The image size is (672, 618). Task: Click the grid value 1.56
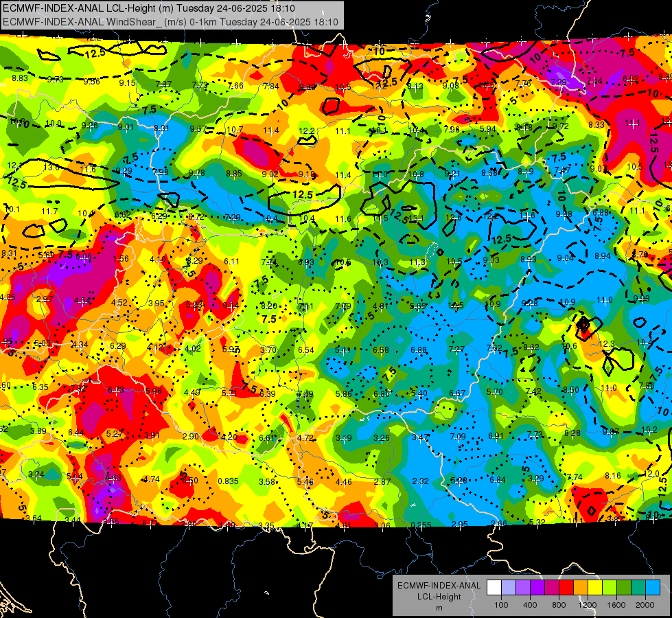pyautogui.click(x=121, y=259)
